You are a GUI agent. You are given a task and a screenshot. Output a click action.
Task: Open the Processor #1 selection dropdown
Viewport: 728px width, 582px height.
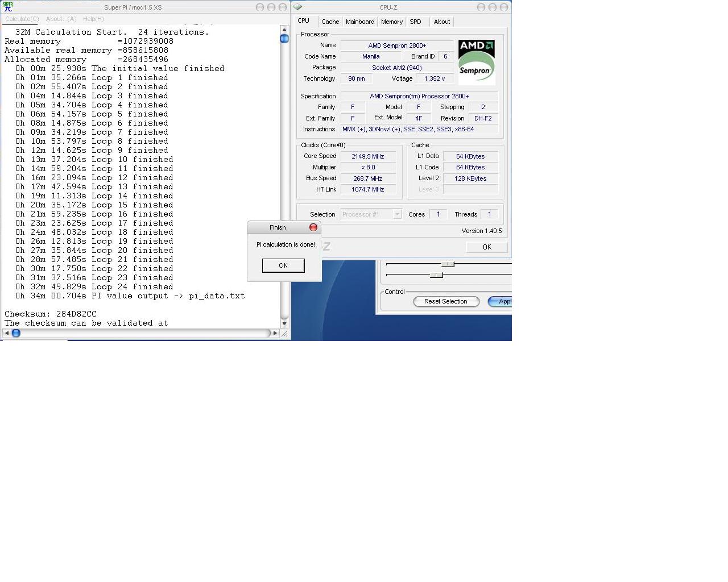point(371,214)
